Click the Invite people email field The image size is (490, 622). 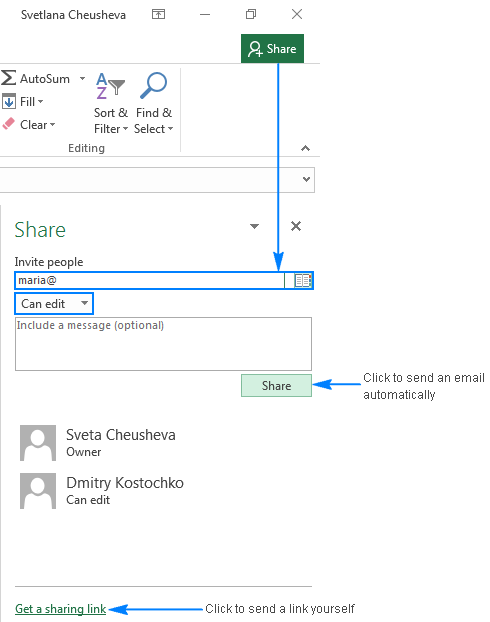(x=150, y=280)
